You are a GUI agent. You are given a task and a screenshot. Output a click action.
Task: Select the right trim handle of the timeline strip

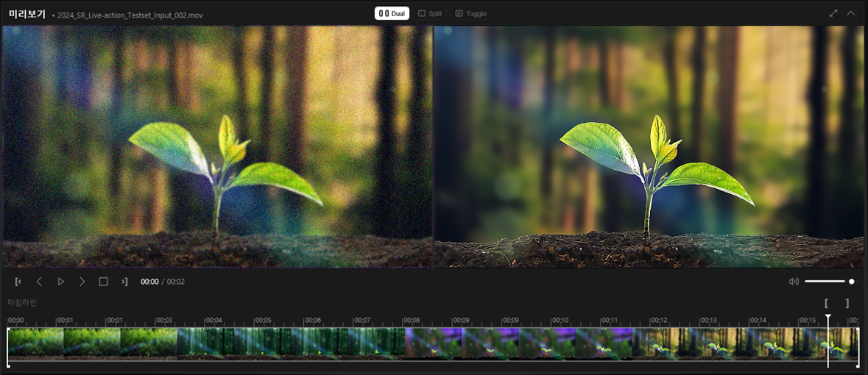858,347
